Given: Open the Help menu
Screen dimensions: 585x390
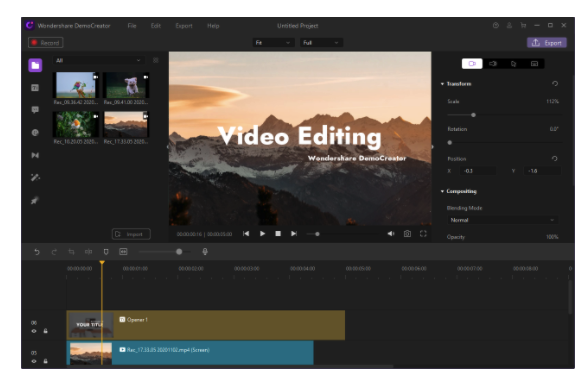Looking at the screenshot, I should [x=213, y=26].
